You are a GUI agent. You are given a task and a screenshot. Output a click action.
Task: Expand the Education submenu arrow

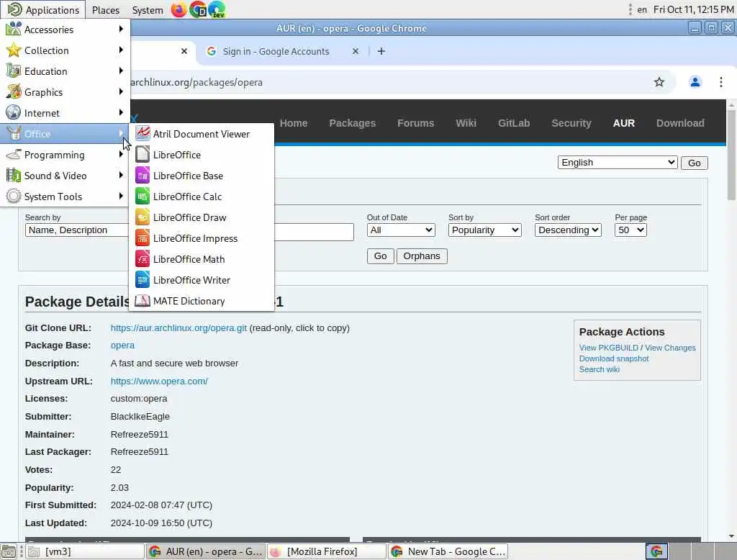121,71
